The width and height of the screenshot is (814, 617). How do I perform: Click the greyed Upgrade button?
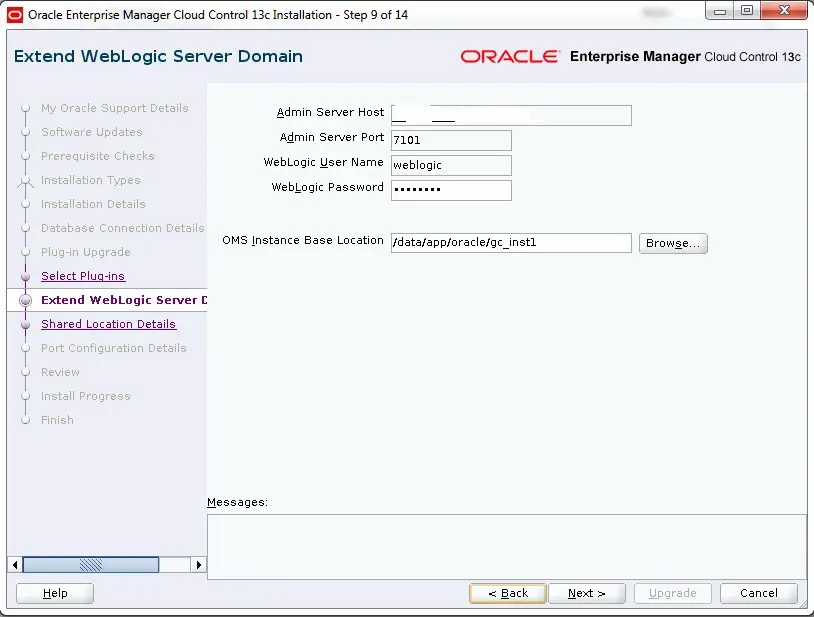pos(672,593)
